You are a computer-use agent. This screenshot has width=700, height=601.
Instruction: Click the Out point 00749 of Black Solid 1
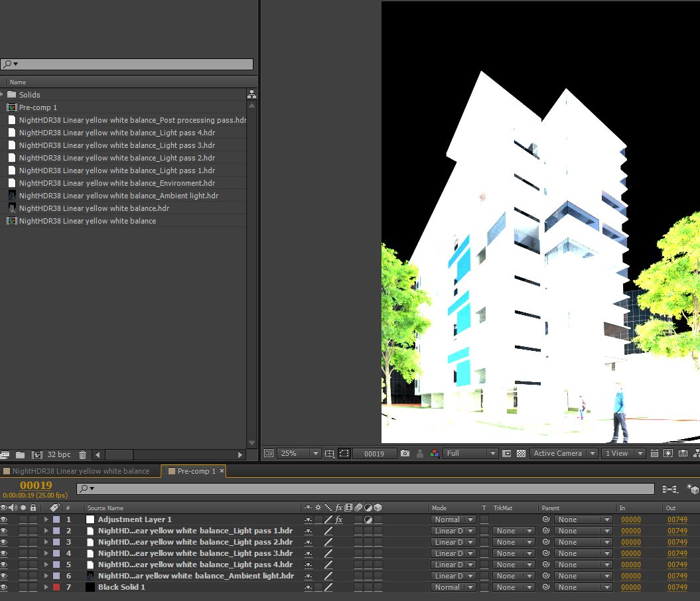point(677,588)
